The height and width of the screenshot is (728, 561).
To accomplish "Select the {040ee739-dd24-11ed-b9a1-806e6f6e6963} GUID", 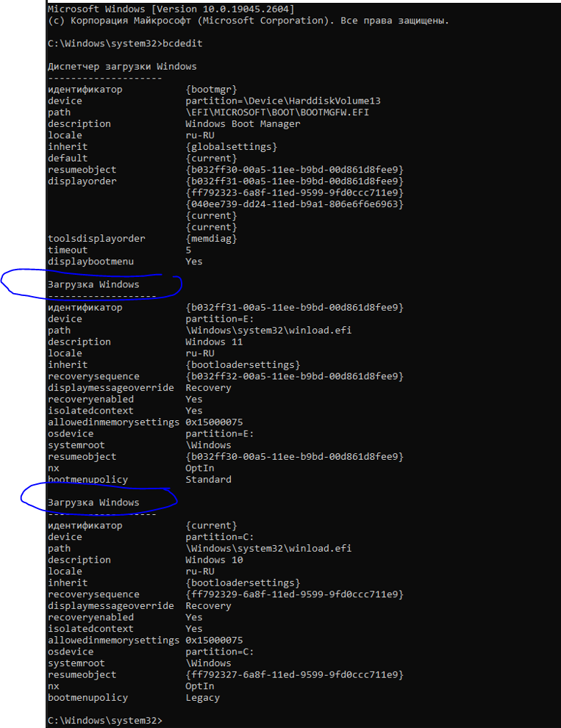I will pos(294,204).
